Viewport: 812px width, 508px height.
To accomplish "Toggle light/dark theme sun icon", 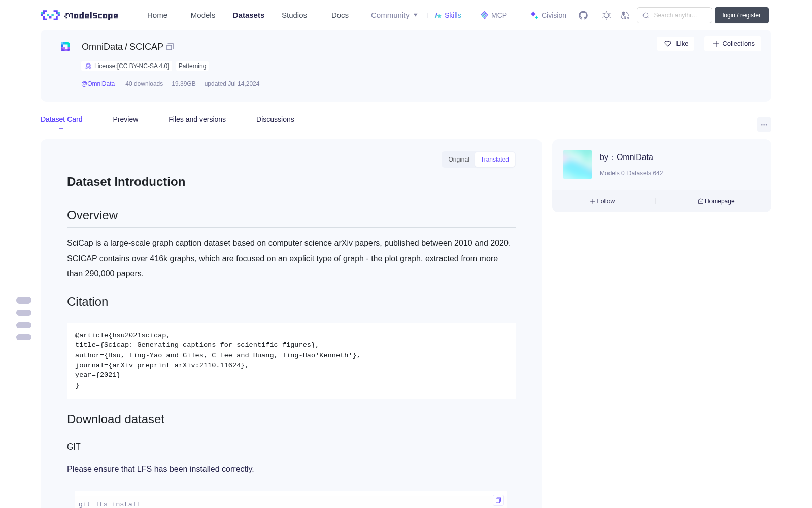I will 606,15.
